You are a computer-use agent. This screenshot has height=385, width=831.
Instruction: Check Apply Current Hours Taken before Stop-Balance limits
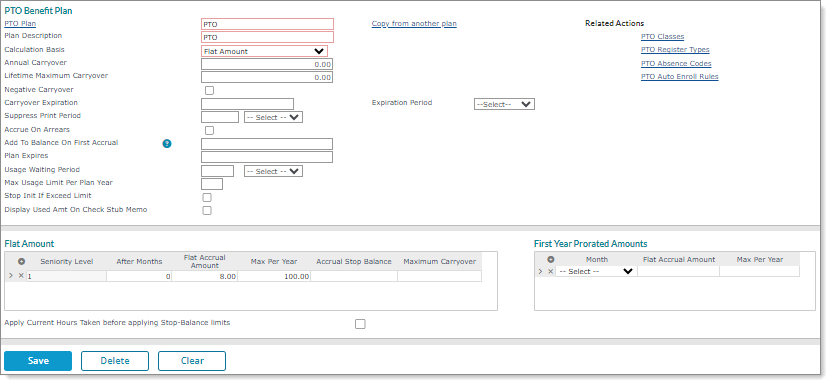pos(360,324)
